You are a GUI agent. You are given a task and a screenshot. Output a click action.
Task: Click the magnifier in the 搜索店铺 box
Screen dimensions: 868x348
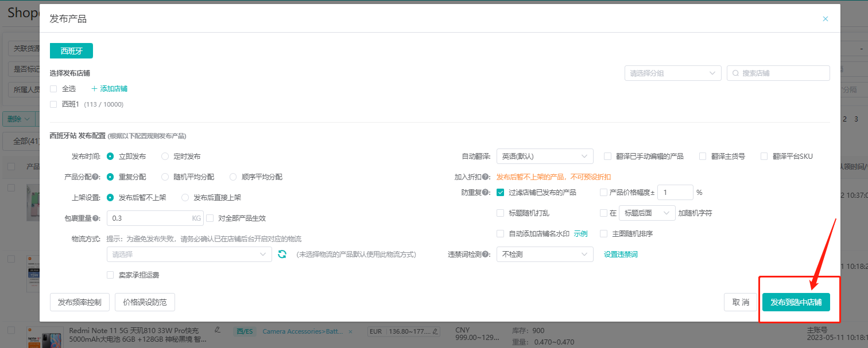pyautogui.click(x=735, y=73)
